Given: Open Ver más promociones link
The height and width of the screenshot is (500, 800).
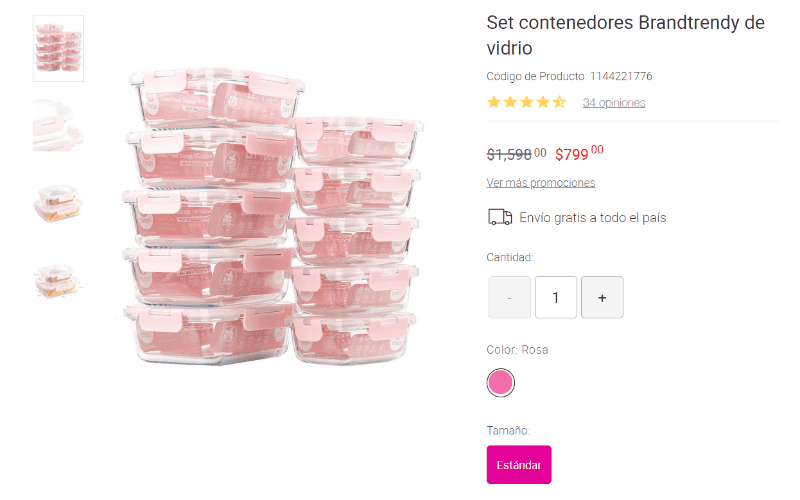Looking at the screenshot, I should coord(540,183).
